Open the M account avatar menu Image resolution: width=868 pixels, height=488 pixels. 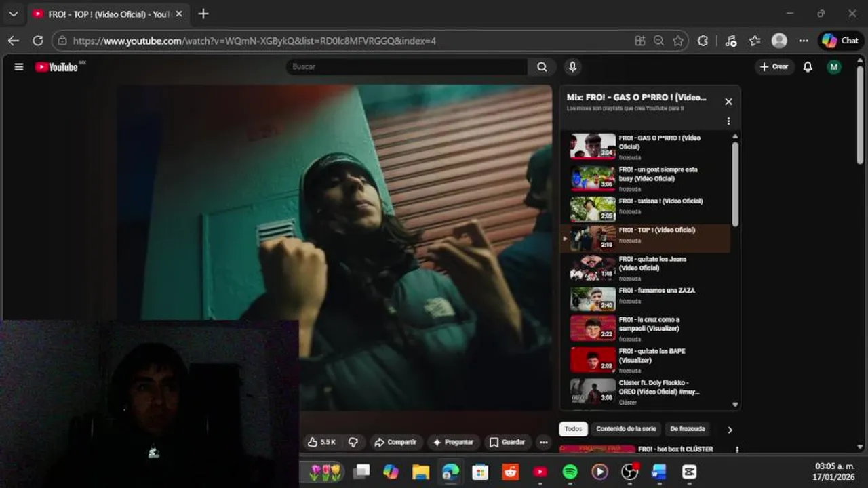[x=834, y=66]
